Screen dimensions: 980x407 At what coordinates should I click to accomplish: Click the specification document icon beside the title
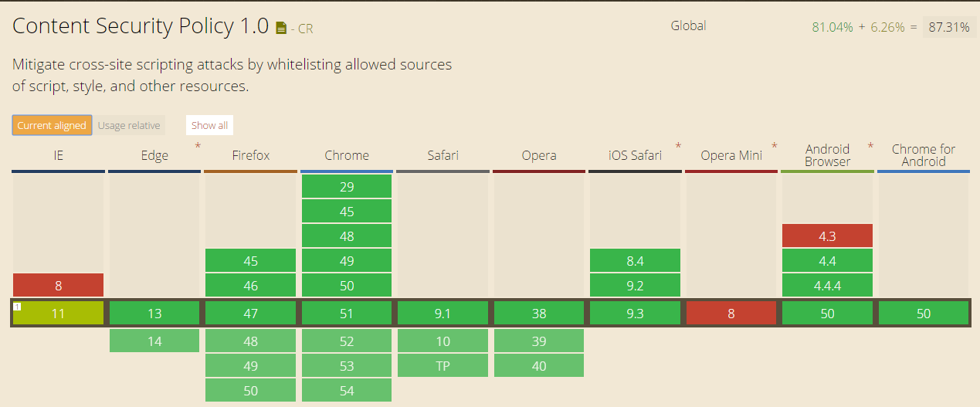click(x=281, y=29)
